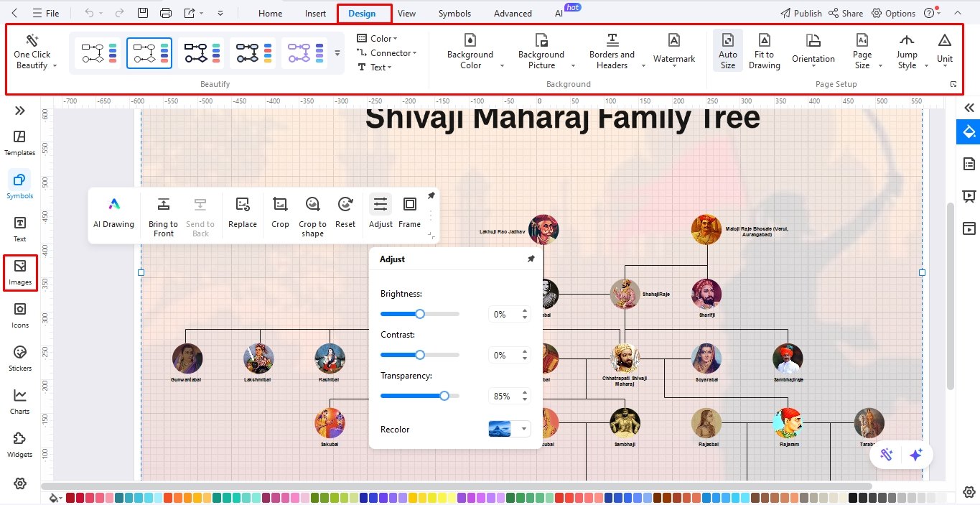Click the Publish button
This screenshot has height=505, width=980.
pyautogui.click(x=801, y=12)
